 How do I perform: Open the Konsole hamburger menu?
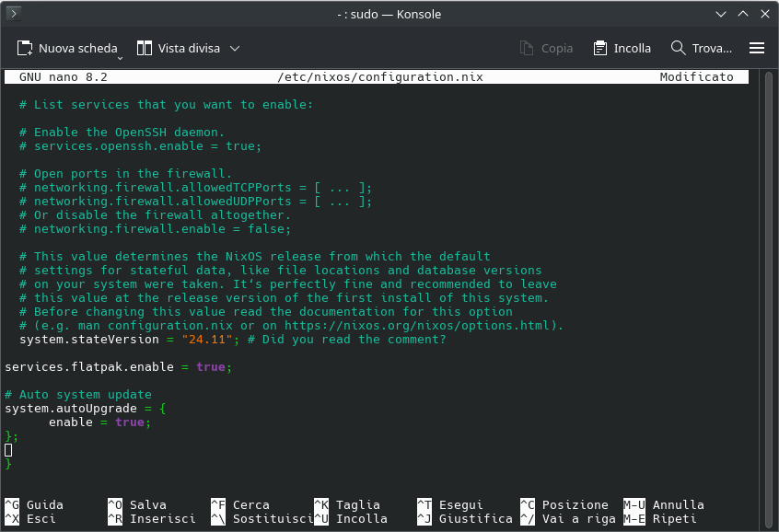coord(757,48)
